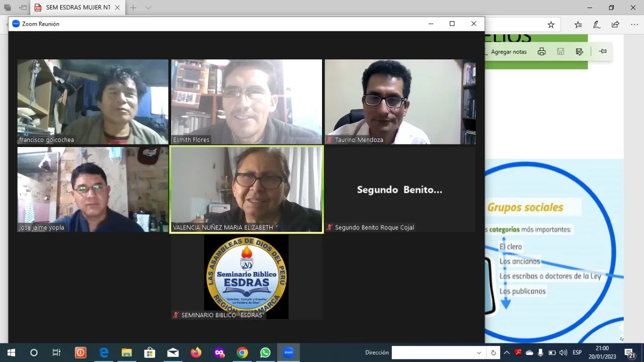The height and width of the screenshot is (362, 644).
Task: Select VALENCIA NUÑEZ MARIA ELIZABETH video tile
Action: pos(247,189)
